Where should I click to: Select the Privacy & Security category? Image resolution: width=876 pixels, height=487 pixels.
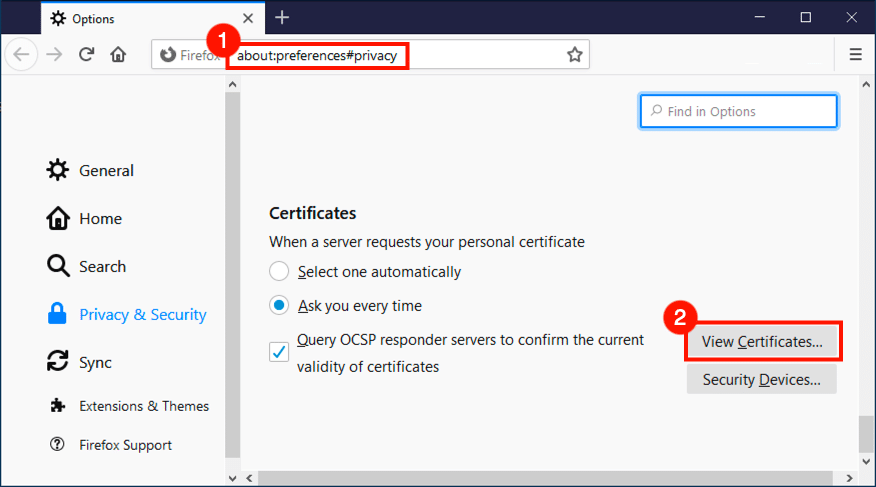click(141, 315)
